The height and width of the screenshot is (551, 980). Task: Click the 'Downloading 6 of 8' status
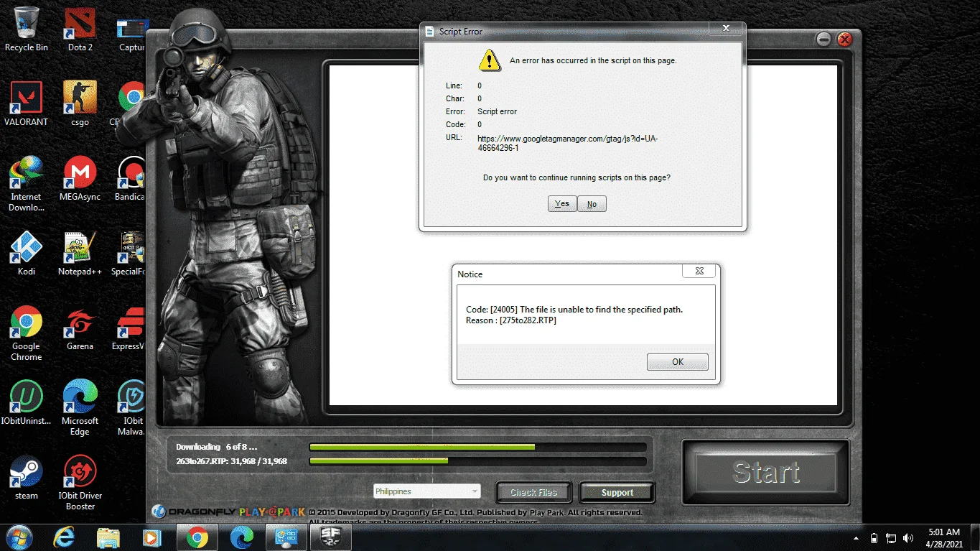tap(216, 447)
